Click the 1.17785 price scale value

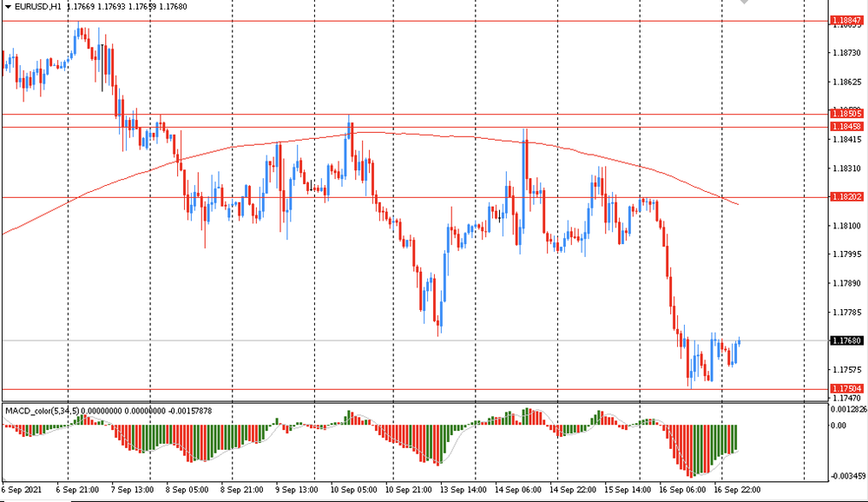[x=847, y=313]
